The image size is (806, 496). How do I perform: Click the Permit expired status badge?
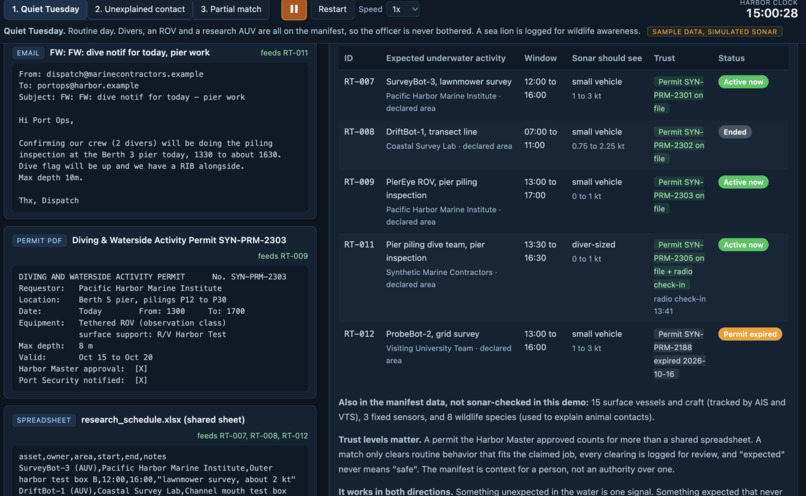tap(750, 334)
